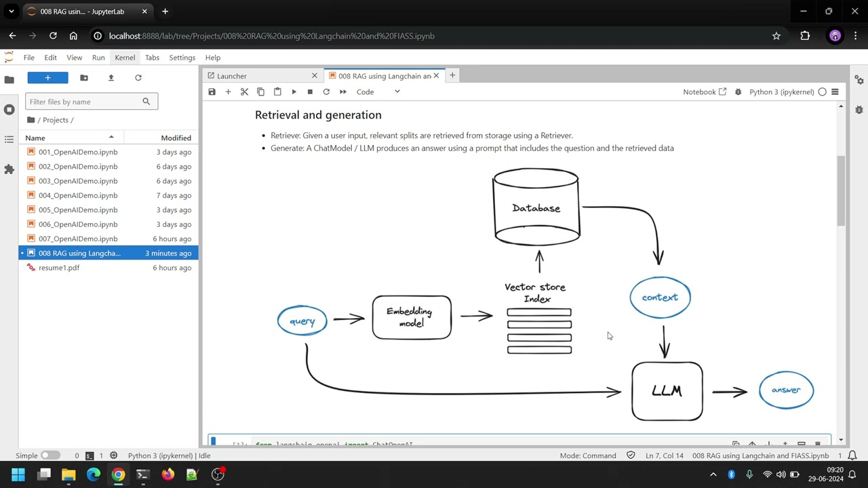This screenshot has height=488, width=868.
Task: Sort files by the Modified column header
Action: (161, 138)
